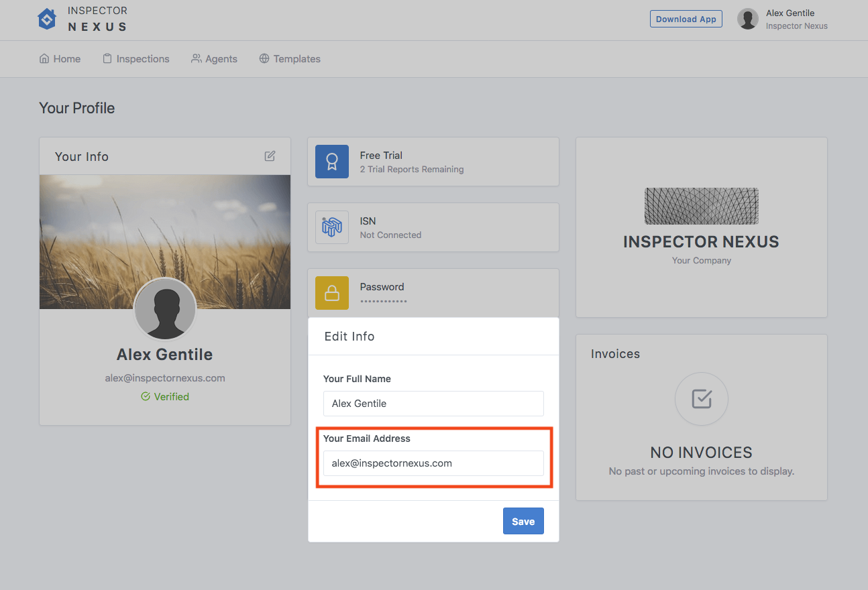Open the Home navigation tab
This screenshot has height=590, width=868.
coord(60,59)
